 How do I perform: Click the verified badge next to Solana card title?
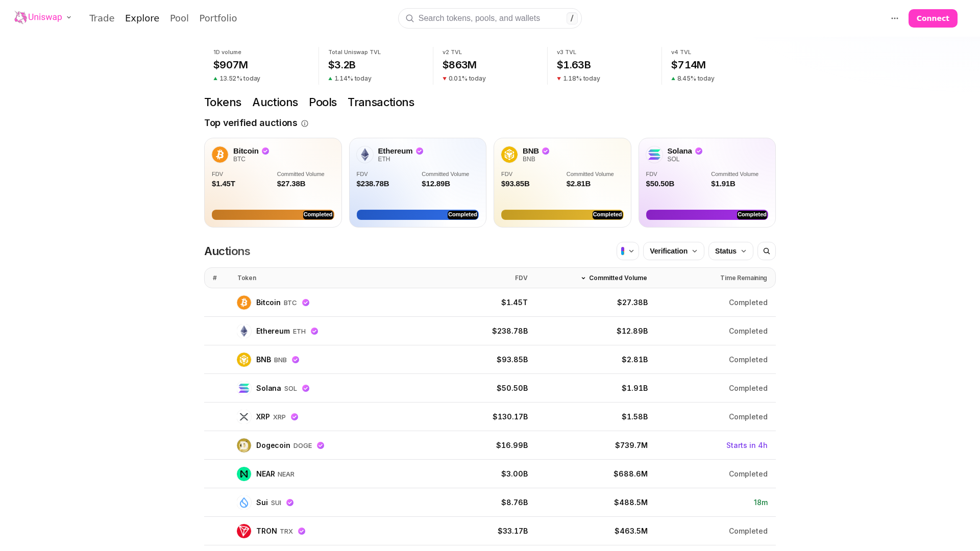pos(699,151)
